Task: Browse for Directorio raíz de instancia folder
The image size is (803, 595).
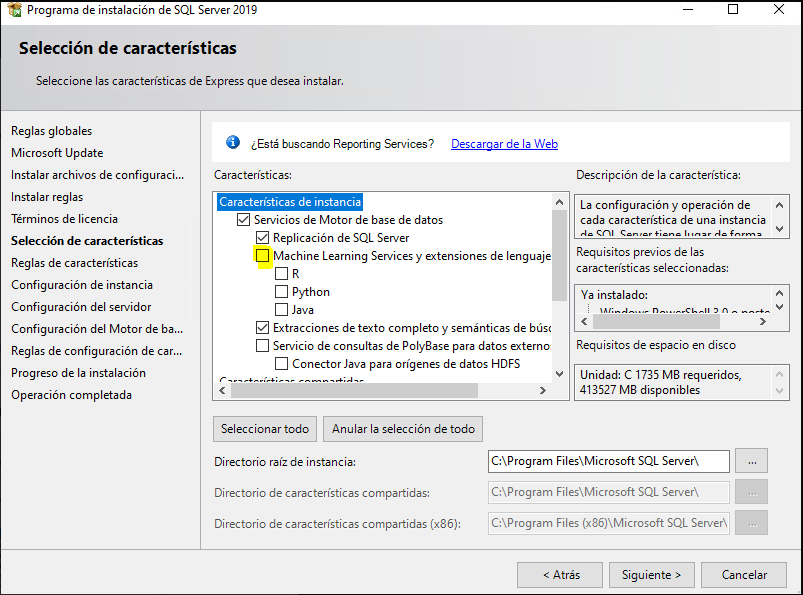Action: pos(751,461)
